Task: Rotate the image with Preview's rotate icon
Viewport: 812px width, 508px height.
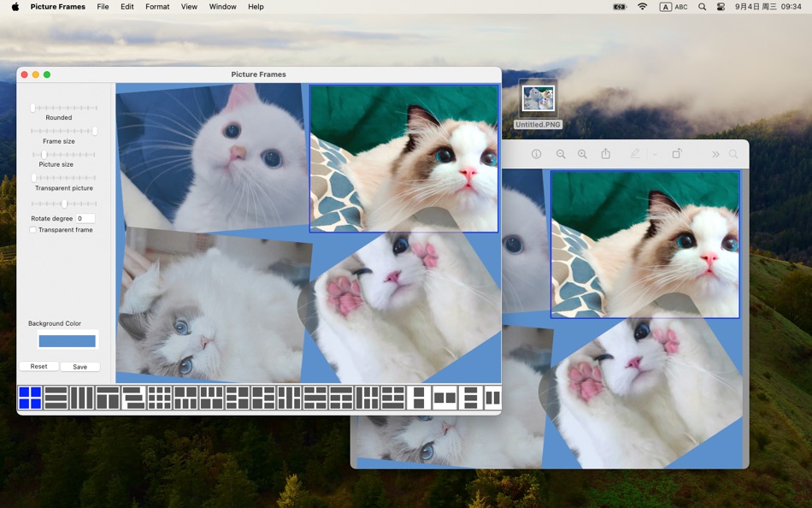Action: 676,154
